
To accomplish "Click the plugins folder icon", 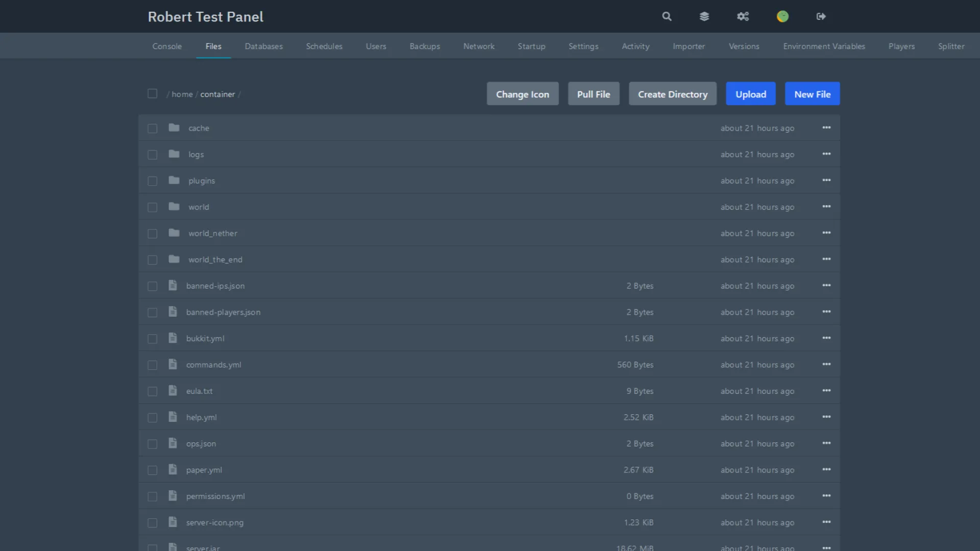I will pos(174,180).
